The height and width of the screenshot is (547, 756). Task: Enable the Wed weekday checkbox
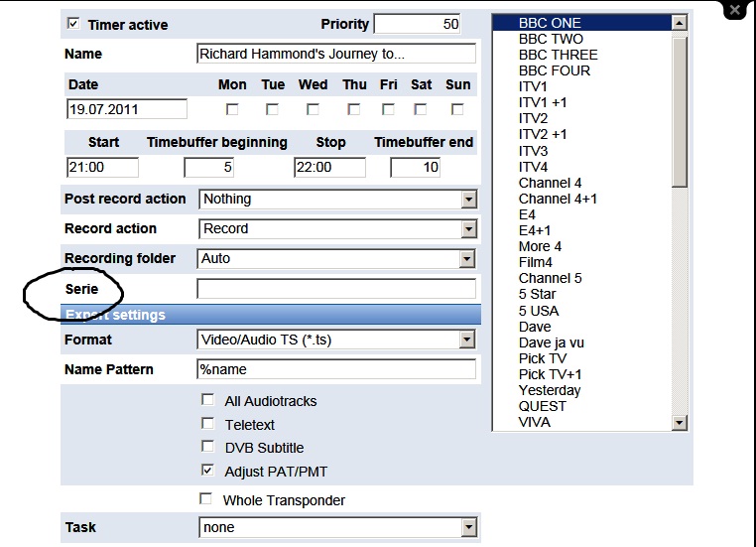coord(313,109)
